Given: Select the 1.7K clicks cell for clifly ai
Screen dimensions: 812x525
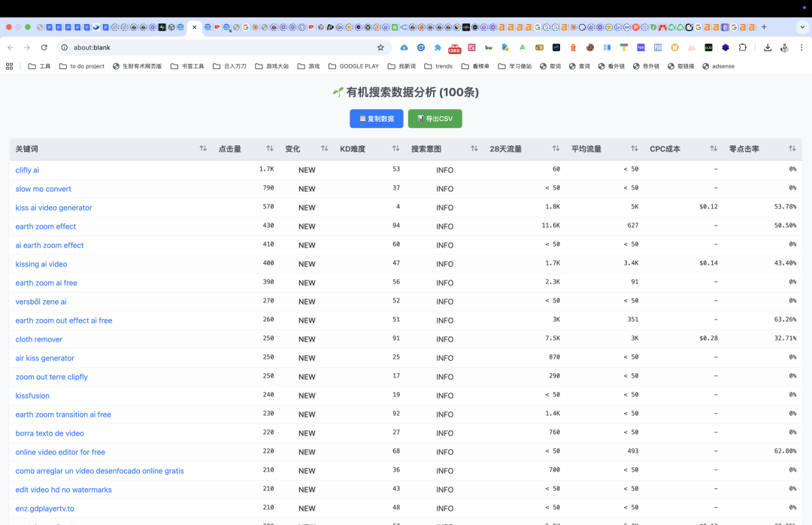Looking at the screenshot, I should [x=267, y=169].
